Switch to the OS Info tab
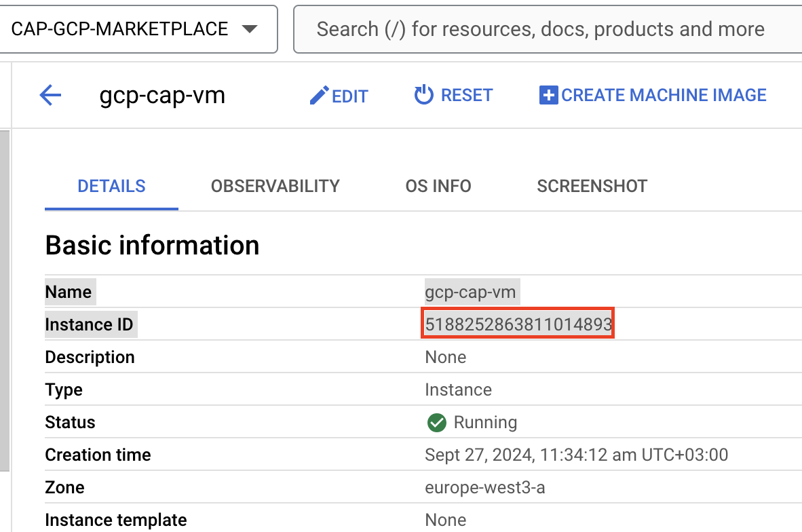The width and height of the screenshot is (802, 532). point(438,187)
